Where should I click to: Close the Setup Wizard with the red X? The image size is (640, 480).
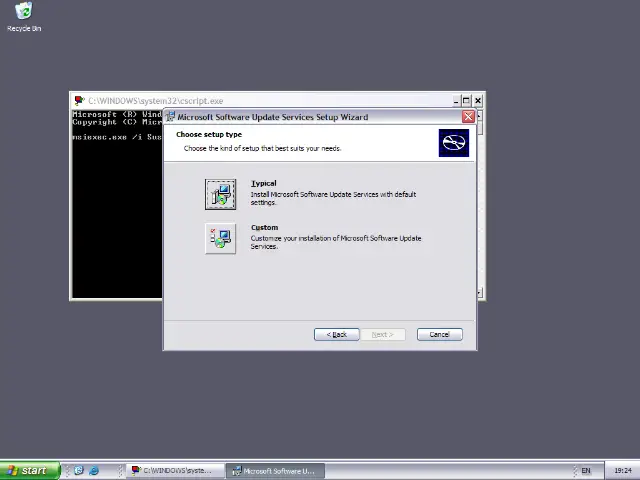[x=468, y=117]
